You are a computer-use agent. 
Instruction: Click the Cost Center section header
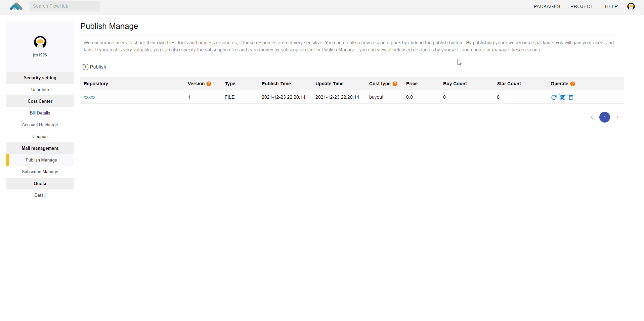coord(40,101)
